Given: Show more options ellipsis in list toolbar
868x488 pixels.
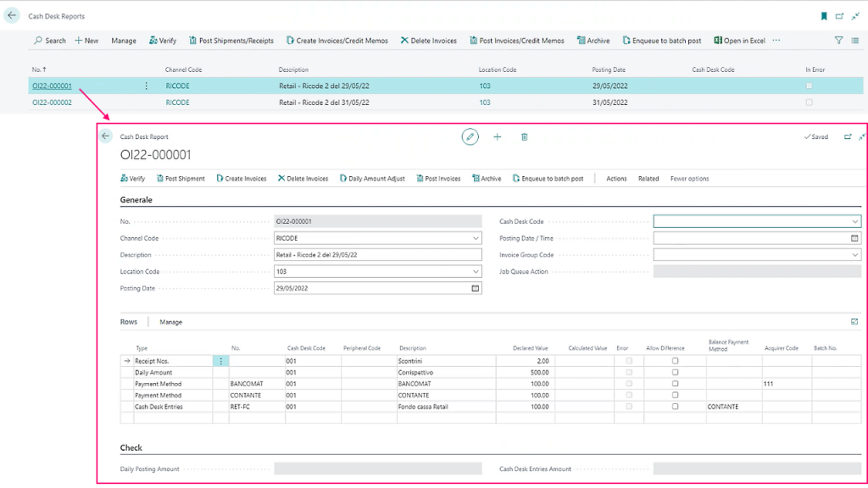Looking at the screenshot, I should [x=776, y=40].
